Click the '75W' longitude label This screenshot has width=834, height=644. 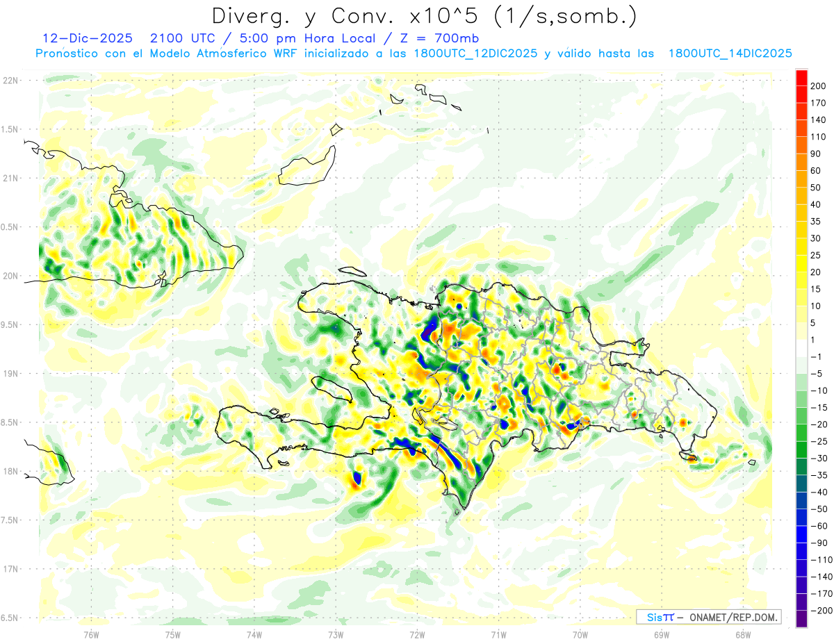click(172, 634)
